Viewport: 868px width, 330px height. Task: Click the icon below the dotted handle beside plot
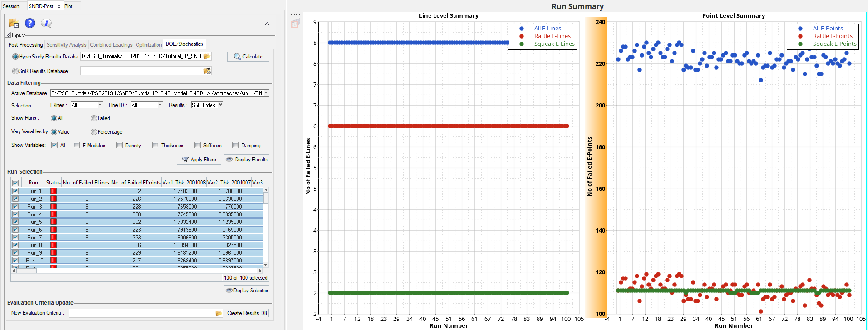pyautogui.click(x=296, y=24)
